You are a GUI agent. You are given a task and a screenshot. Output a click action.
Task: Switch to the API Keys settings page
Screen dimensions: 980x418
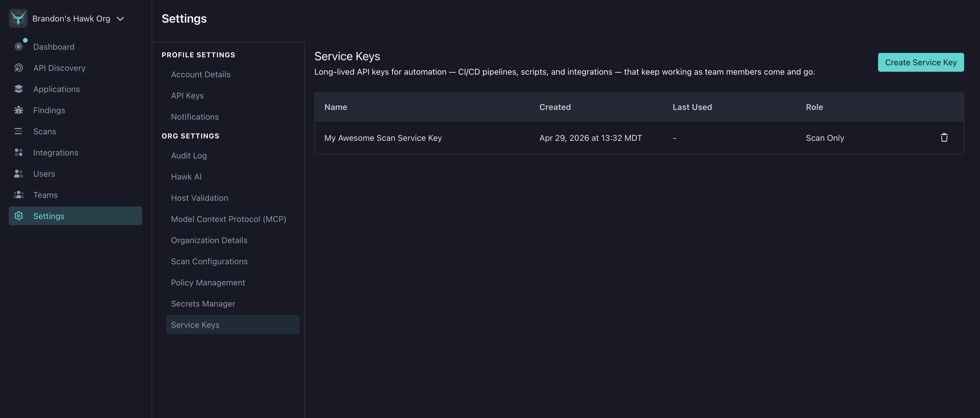click(x=187, y=96)
